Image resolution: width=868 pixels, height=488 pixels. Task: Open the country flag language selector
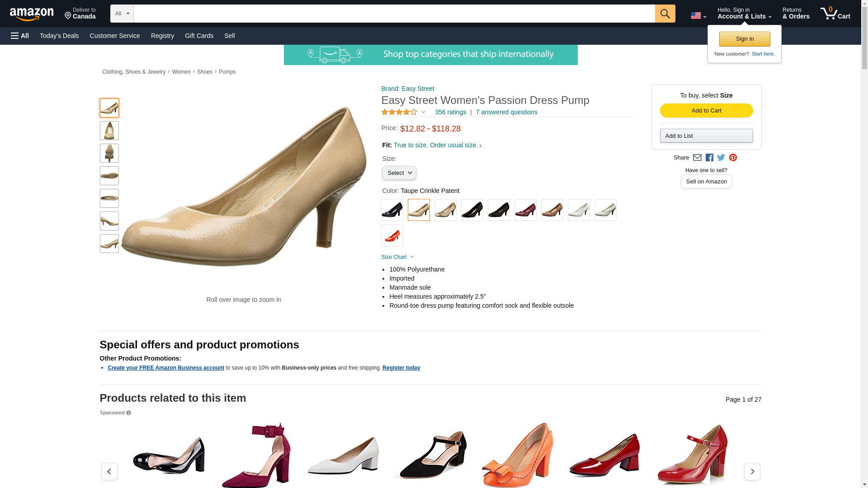698,15
